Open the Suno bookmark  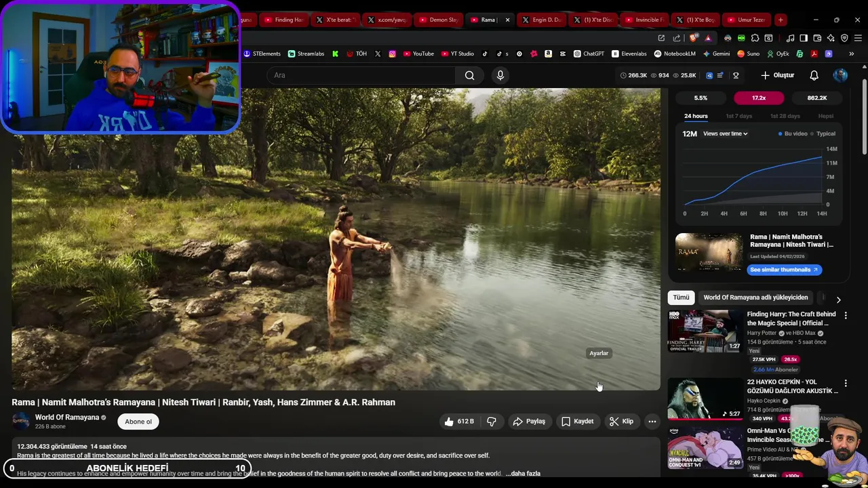pos(748,54)
